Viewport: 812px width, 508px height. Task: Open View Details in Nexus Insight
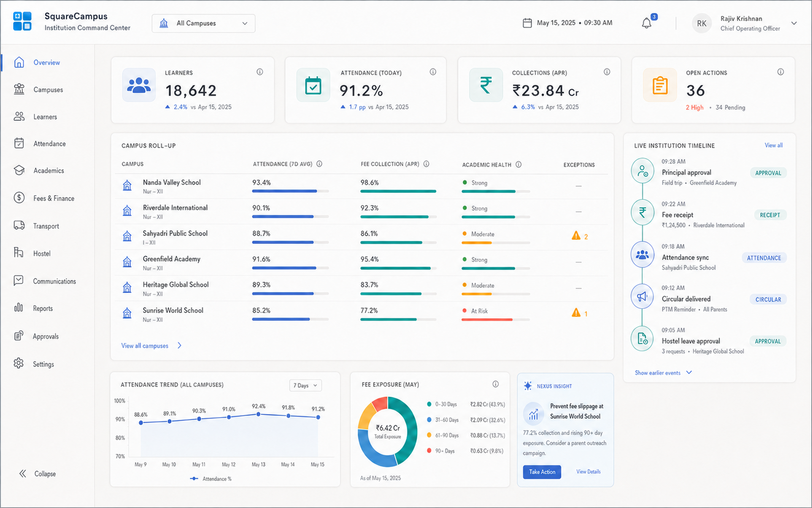click(x=588, y=472)
